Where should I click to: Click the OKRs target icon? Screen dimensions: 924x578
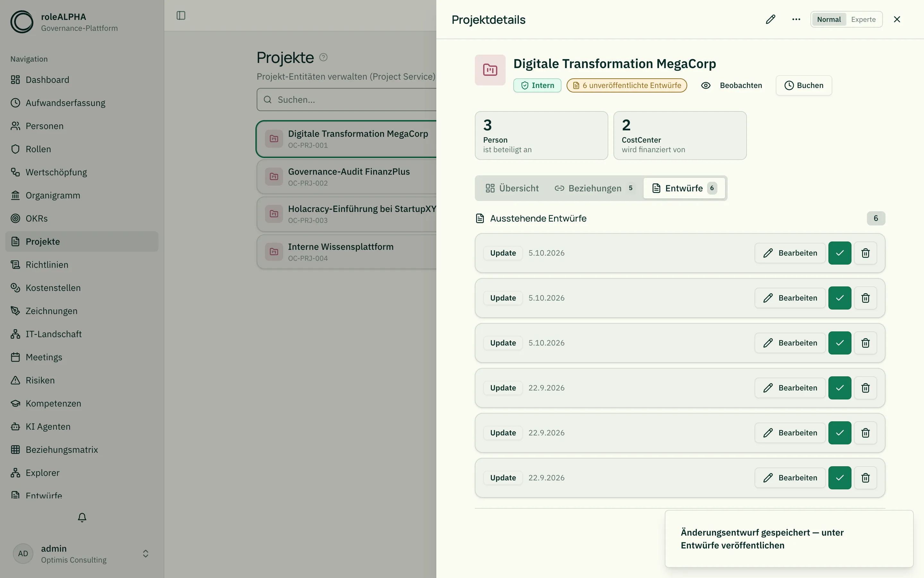click(15, 219)
